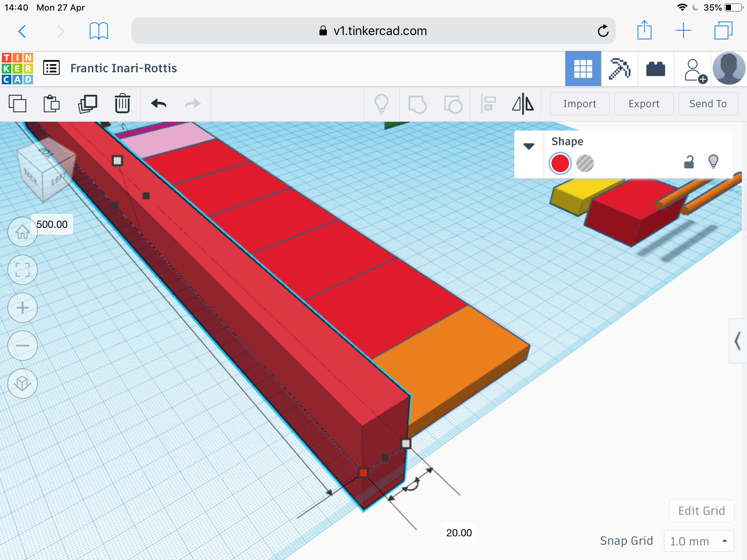Fit all shapes in view

[x=23, y=270]
